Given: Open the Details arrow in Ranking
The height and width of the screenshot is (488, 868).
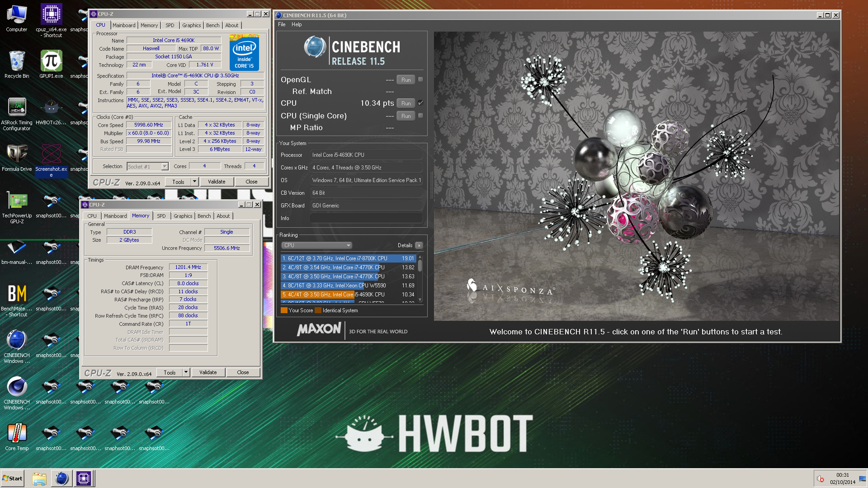Looking at the screenshot, I should (x=419, y=245).
